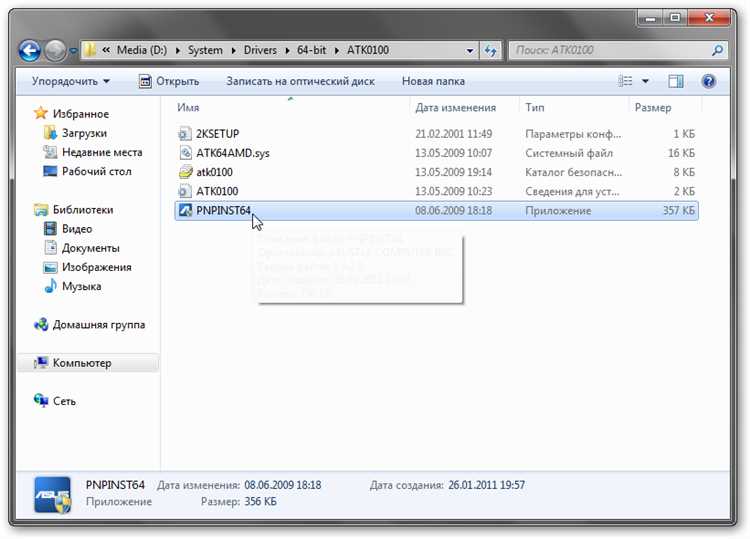Click the help question mark icon
Image resolution: width=750 pixels, height=539 pixels.
click(708, 81)
